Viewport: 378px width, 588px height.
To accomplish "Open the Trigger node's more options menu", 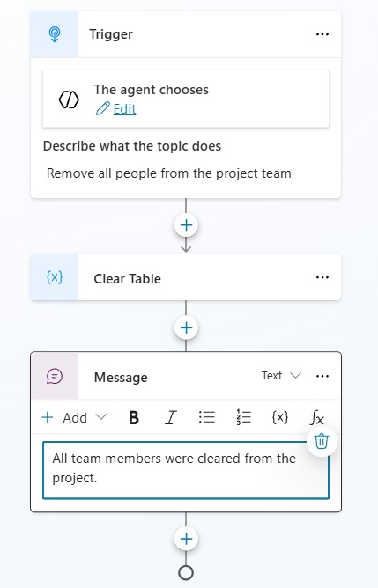I will pos(322,34).
